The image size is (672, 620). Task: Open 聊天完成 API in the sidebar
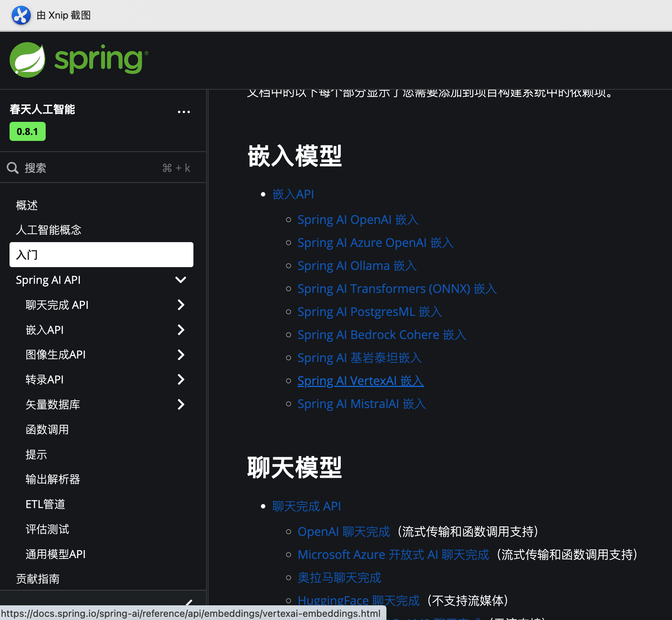pyautogui.click(x=57, y=305)
